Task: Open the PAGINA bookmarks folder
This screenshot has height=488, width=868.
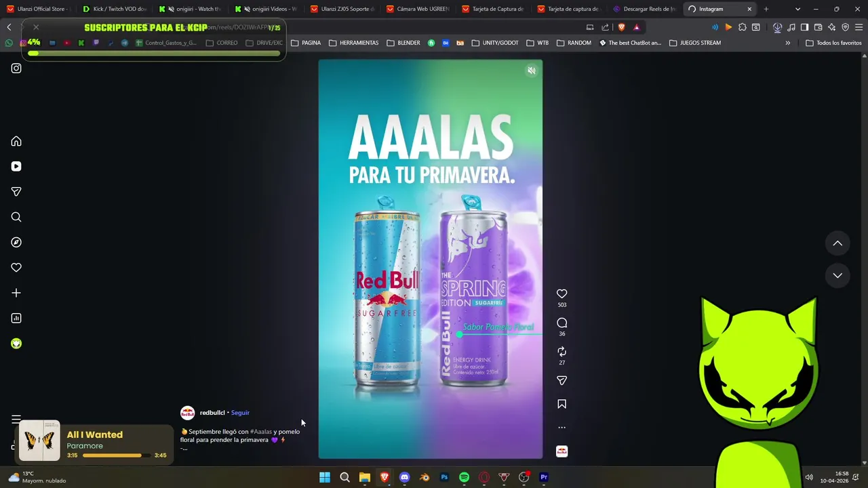Action: pyautogui.click(x=306, y=43)
